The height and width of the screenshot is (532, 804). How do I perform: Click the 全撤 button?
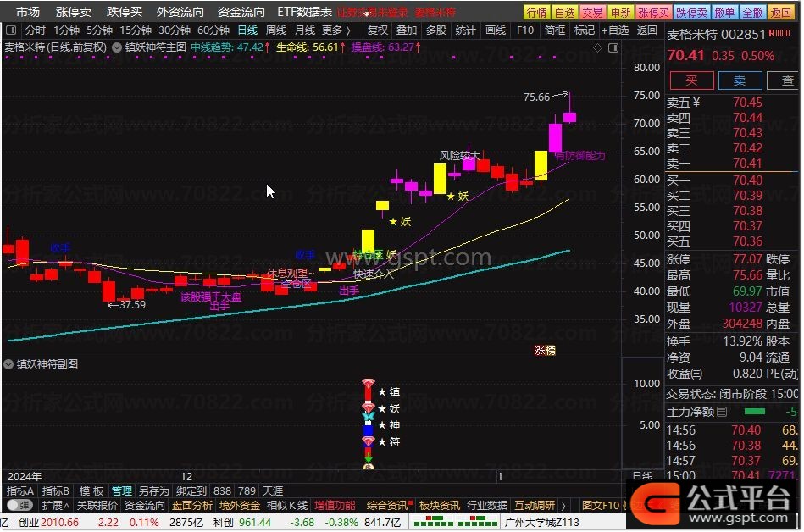coord(752,13)
